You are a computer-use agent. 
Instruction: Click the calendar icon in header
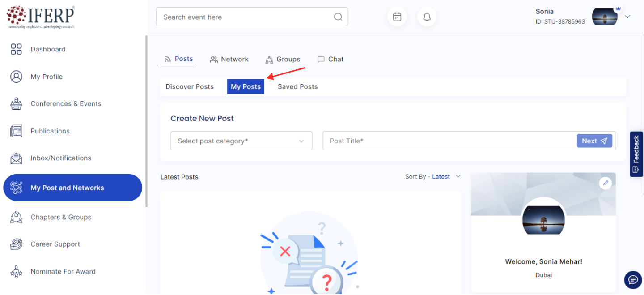[x=397, y=17]
